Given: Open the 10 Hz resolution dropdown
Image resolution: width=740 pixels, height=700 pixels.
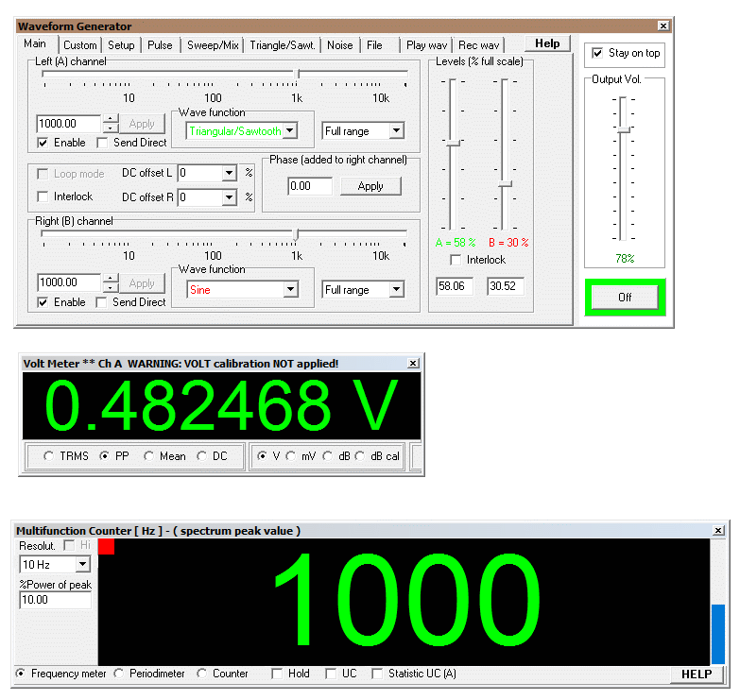Looking at the screenshot, I should click(82, 564).
